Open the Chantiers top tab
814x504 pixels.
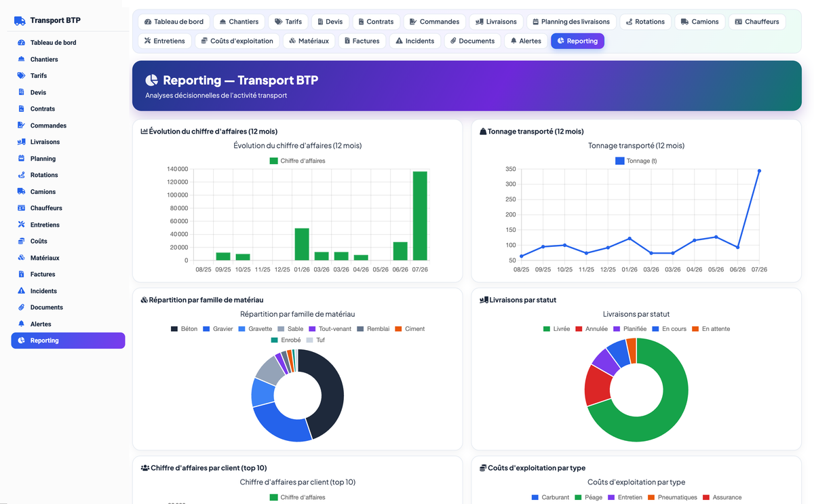(239, 22)
